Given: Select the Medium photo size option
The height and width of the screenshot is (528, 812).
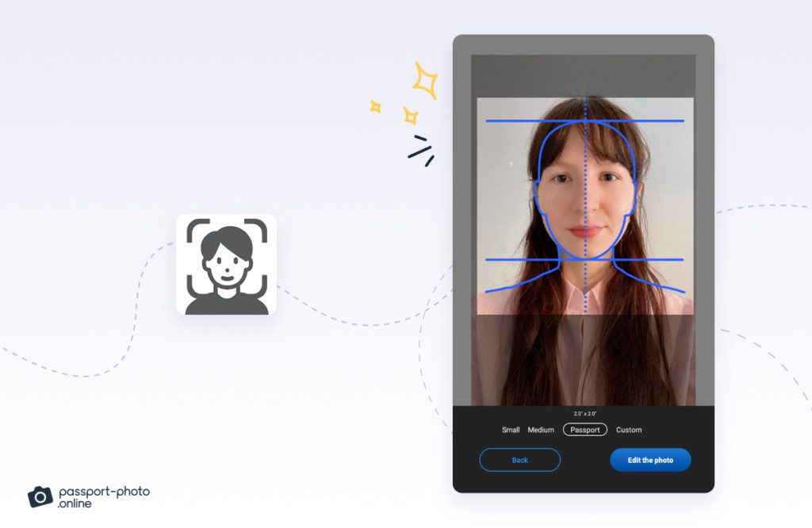Looking at the screenshot, I should [540, 430].
